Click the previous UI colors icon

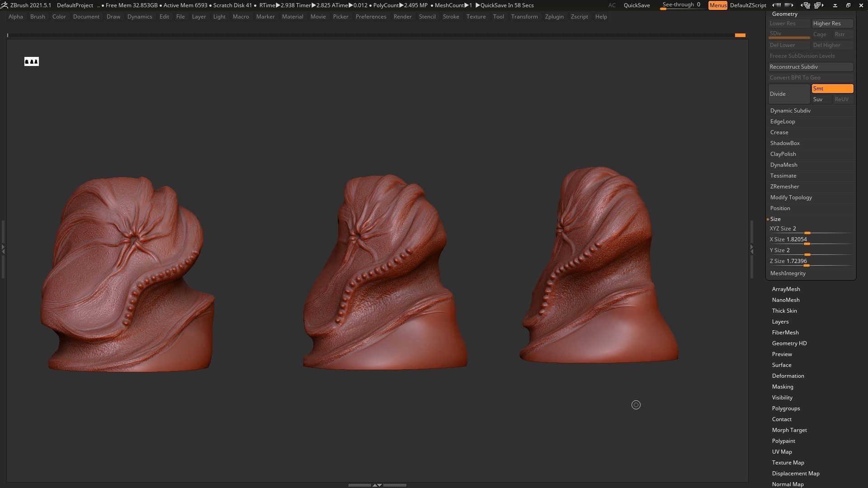pyautogui.click(x=776, y=5)
